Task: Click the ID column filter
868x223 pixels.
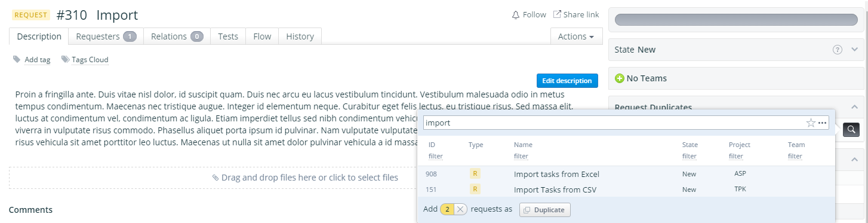Action: (x=435, y=156)
